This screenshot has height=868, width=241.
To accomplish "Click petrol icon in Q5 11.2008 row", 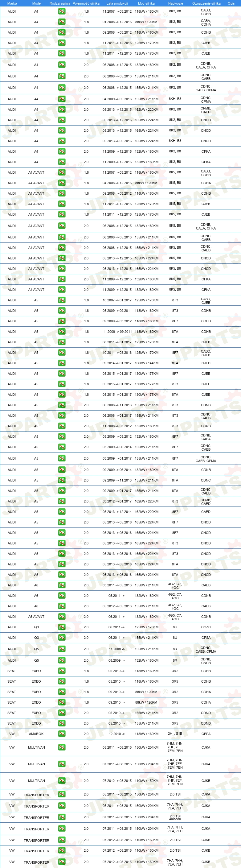I will [62, 649].
